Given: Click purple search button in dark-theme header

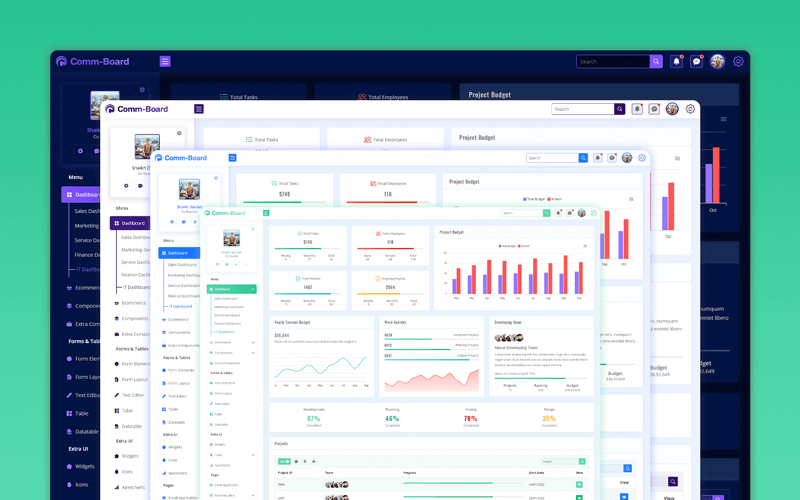Looking at the screenshot, I should pos(656,61).
